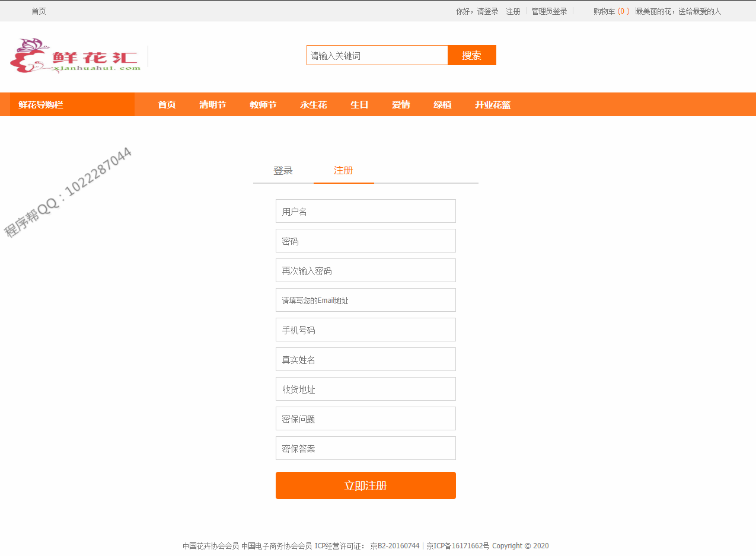
Task: Focus the 手机号码 input field
Action: pyautogui.click(x=366, y=330)
